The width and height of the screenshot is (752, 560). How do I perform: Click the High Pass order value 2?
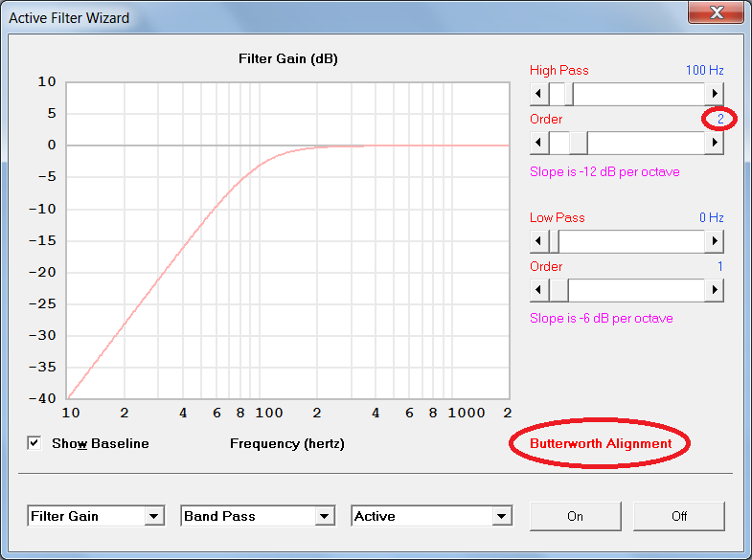(x=720, y=119)
